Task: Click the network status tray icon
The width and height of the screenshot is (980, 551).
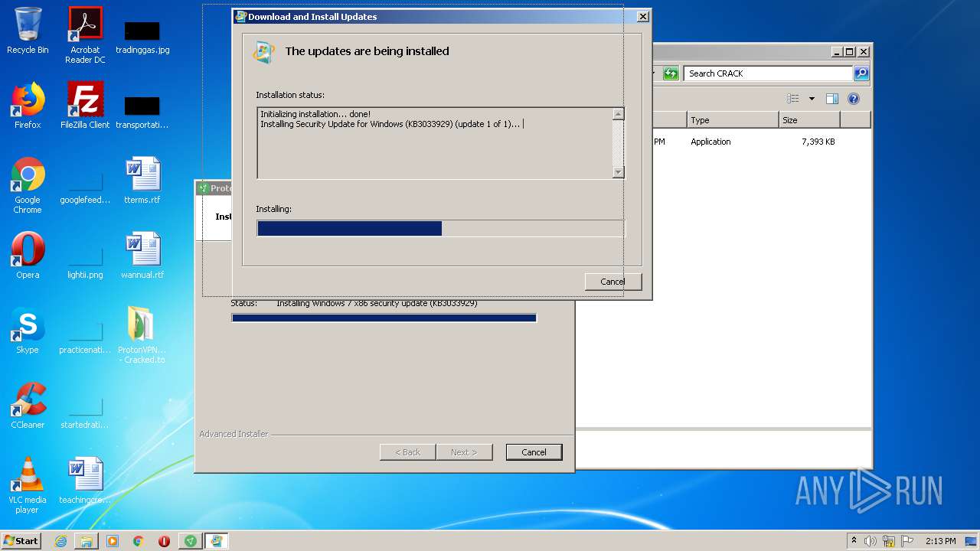Action: pos(889,541)
